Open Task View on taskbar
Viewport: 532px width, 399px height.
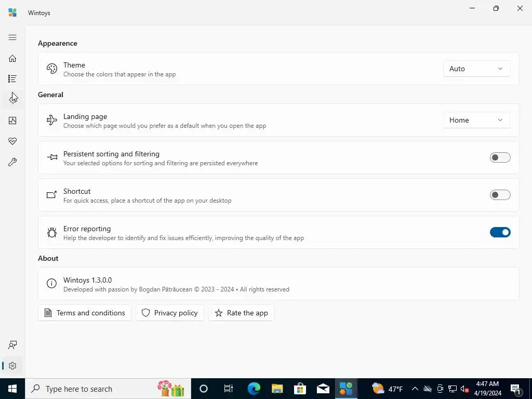click(x=229, y=389)
